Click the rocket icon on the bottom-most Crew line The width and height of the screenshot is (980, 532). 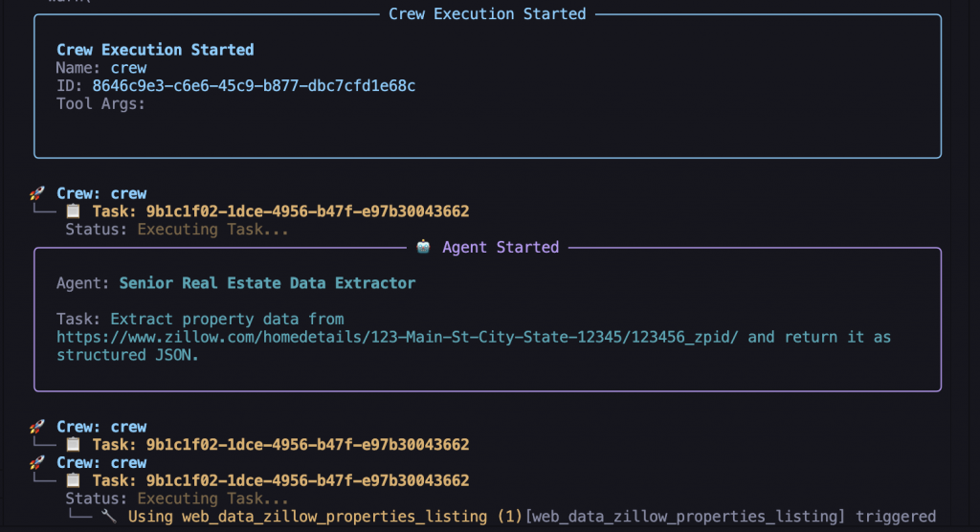[x=37, y=463]
